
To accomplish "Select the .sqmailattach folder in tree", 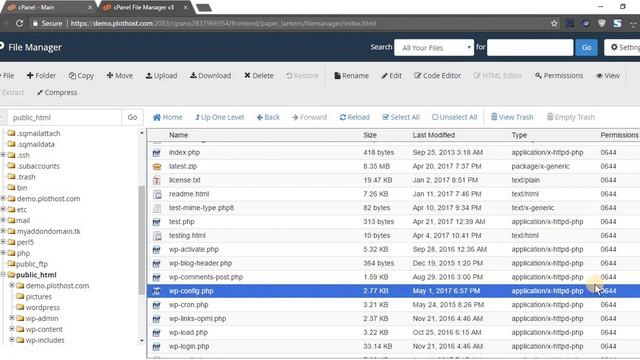I will (x=38, y=133).
